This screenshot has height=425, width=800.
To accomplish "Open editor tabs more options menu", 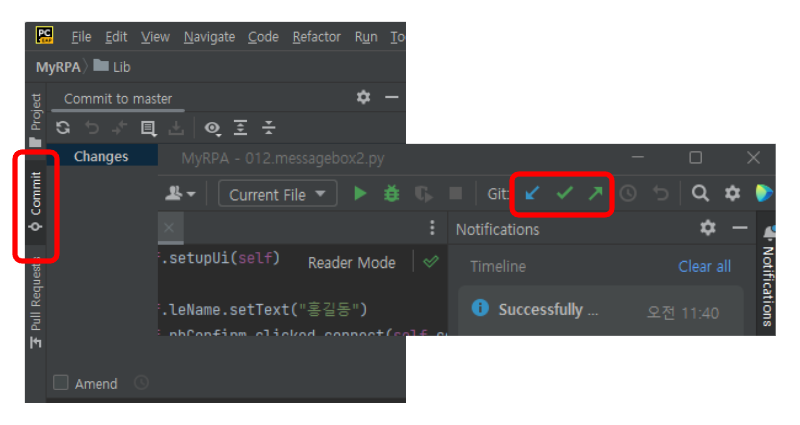I will click(x=432, y=228).
